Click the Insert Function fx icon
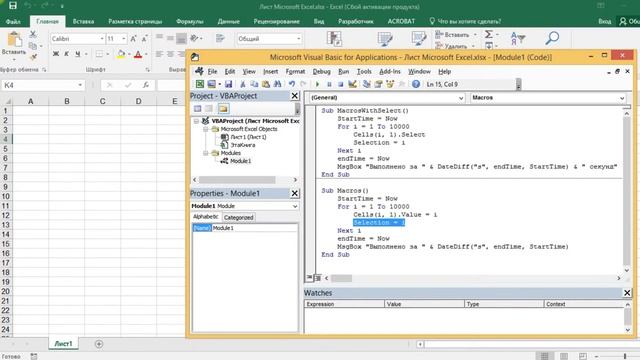The image size is (640, 360). click(145, 85)
